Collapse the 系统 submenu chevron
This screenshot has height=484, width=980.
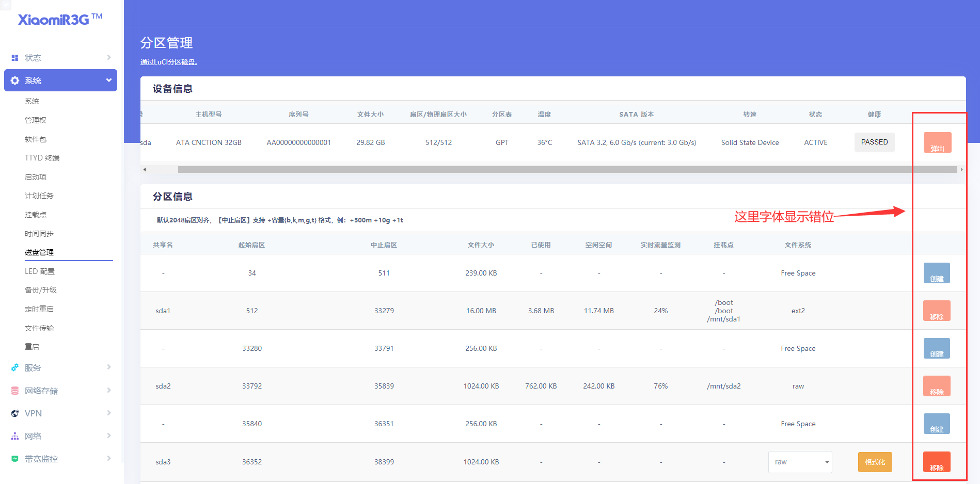click(x=109, y=80)
